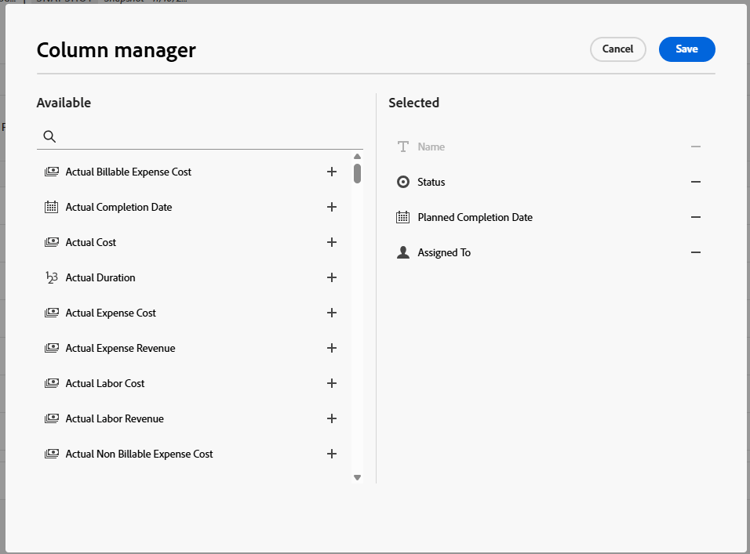Add Actual Labor Revenue column
Screen dimensions: 750x554
click(332, 419)
